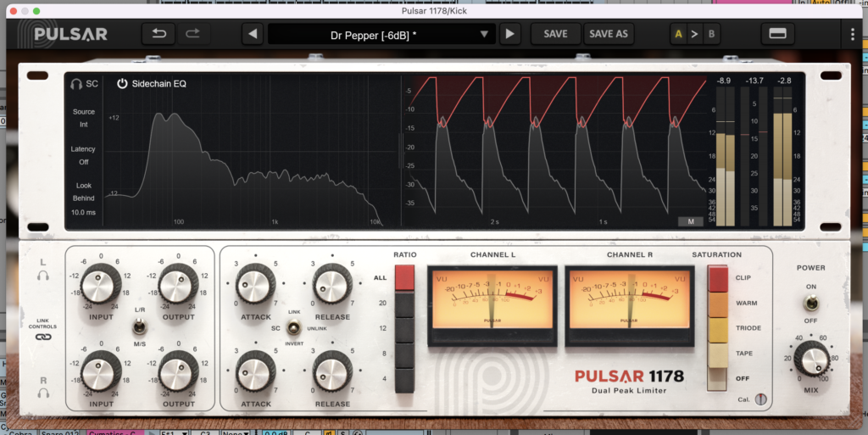Select ratio 8 button
Image resolution: width=868 pixels, height=435 pixels.
tap(404, 354)
